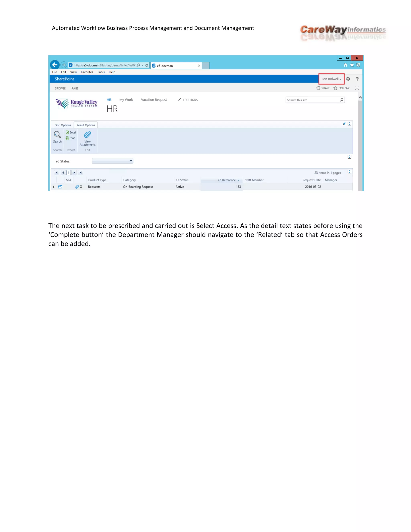The width and height of the screenshot is (411, 532).
Task: Open the HR navigation link
Action: (x=109, y=100)
